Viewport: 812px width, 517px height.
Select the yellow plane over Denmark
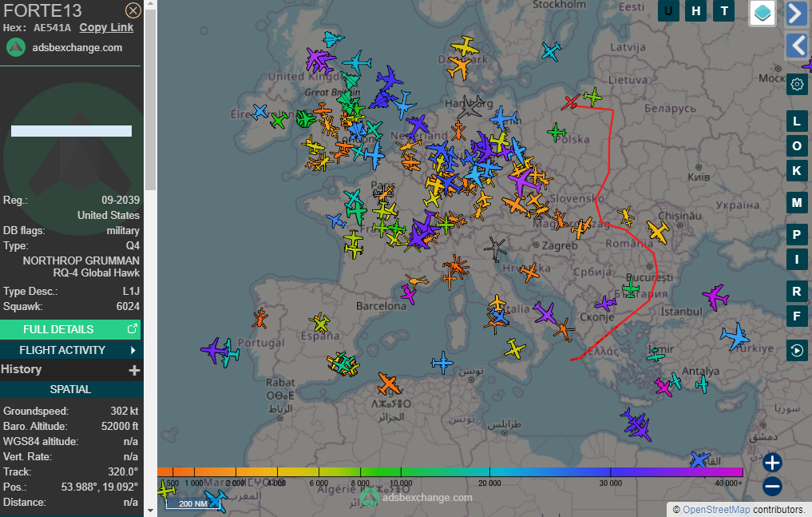coord(465,46)
